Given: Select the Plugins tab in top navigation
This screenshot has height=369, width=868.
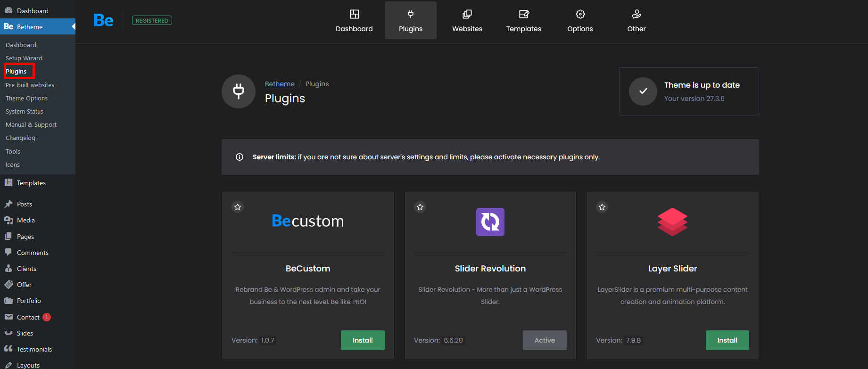Looking at the screenshot, I should [411, 20].
